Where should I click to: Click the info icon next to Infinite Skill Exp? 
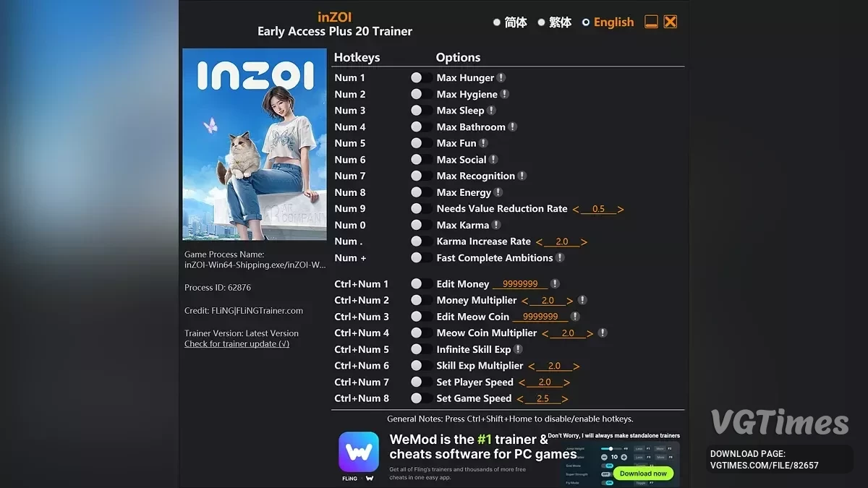(518, 349)
